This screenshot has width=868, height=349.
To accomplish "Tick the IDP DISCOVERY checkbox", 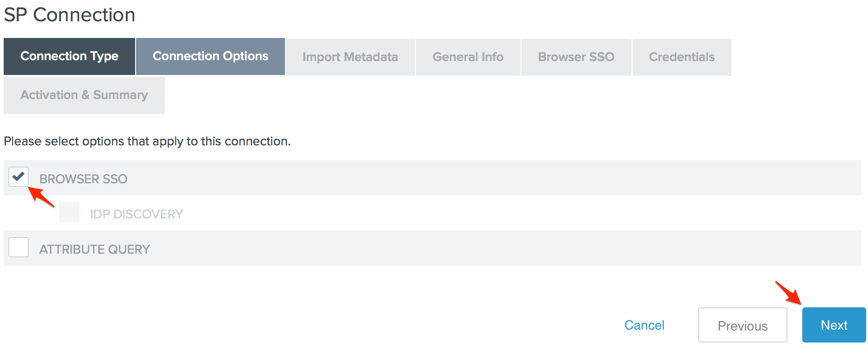I will click(x=69, y=212).
